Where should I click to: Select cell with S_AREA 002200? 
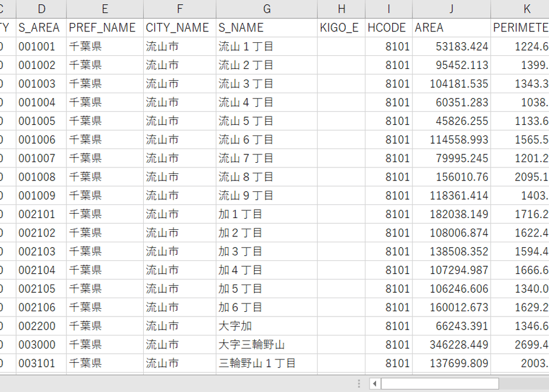pos(42,326)
